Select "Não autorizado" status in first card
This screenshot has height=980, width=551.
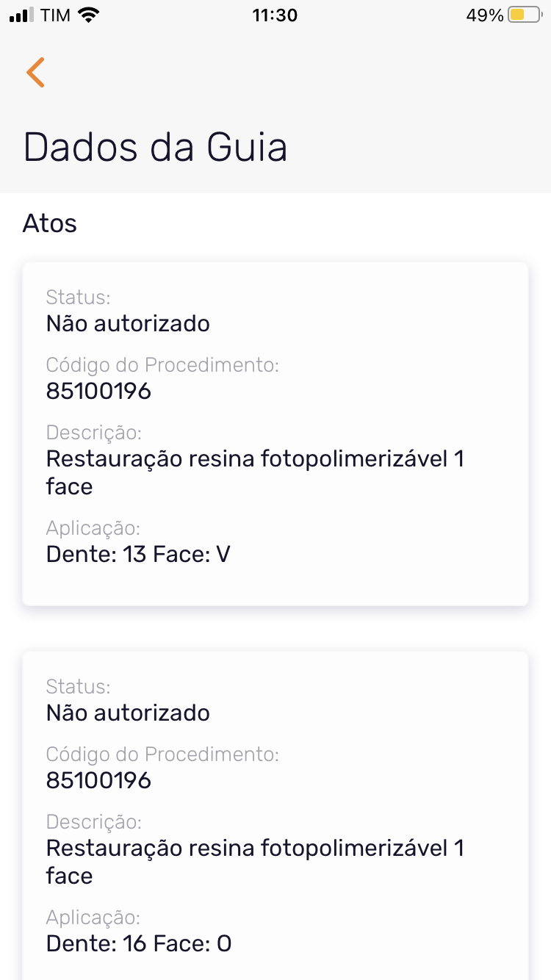click(x=128, y=323)
